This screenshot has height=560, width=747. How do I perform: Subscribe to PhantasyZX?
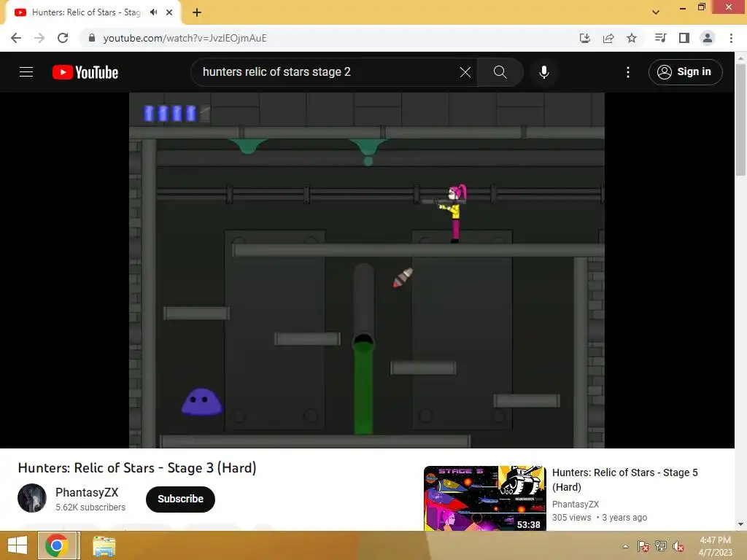click(x=181, y=499)
